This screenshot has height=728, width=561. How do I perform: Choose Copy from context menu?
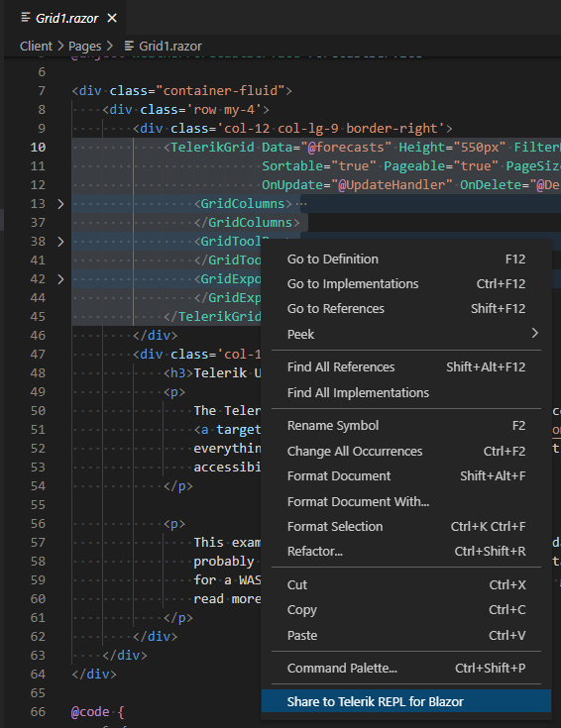coord(406,609)
